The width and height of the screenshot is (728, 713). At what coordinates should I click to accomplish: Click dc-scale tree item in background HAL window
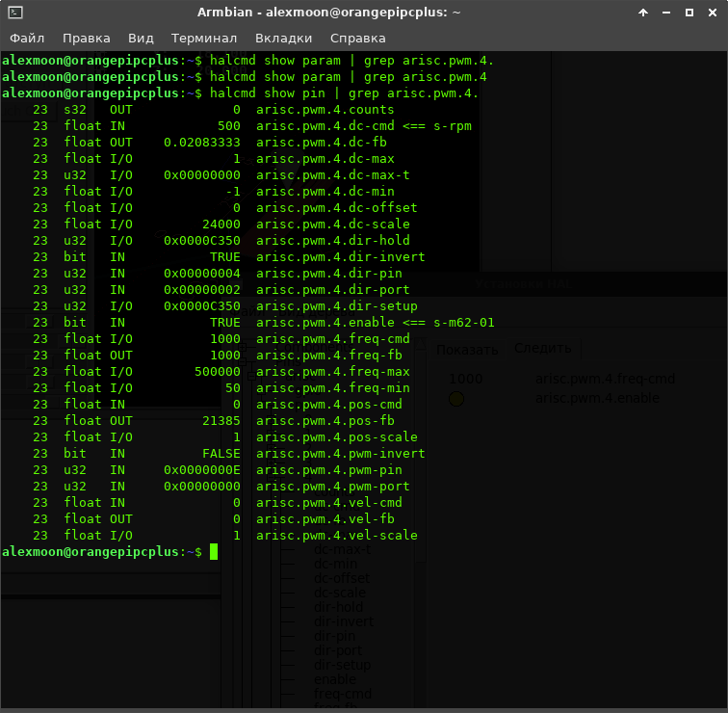tap(339, 593)
